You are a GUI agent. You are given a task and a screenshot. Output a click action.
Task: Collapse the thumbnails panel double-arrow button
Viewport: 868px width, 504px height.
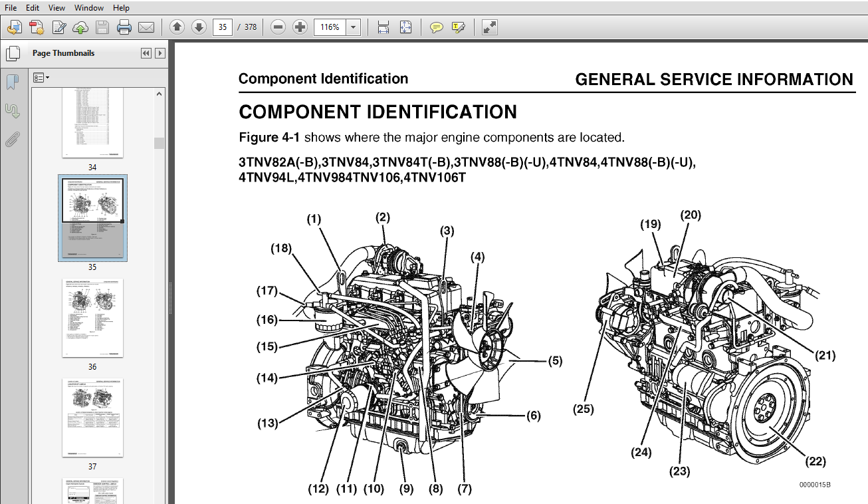pos(146,53)
